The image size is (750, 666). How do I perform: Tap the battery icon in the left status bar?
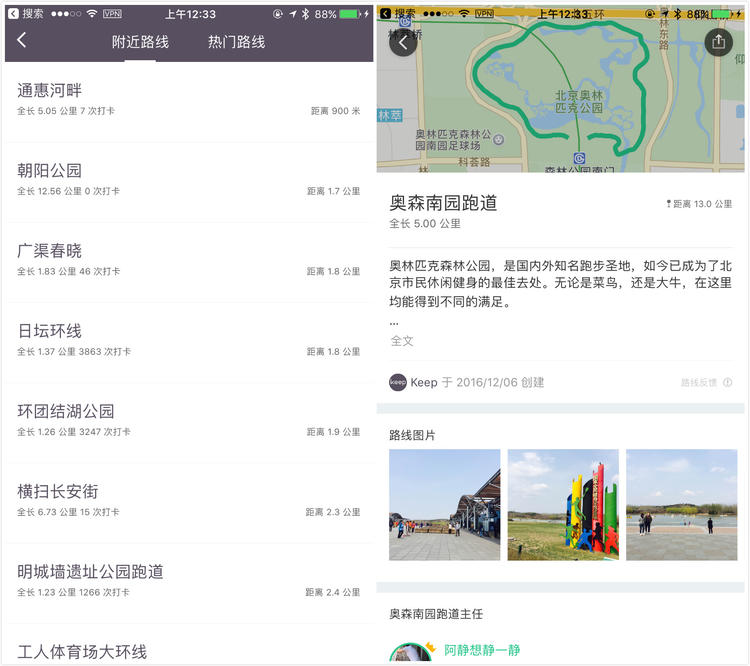(351, 14)
